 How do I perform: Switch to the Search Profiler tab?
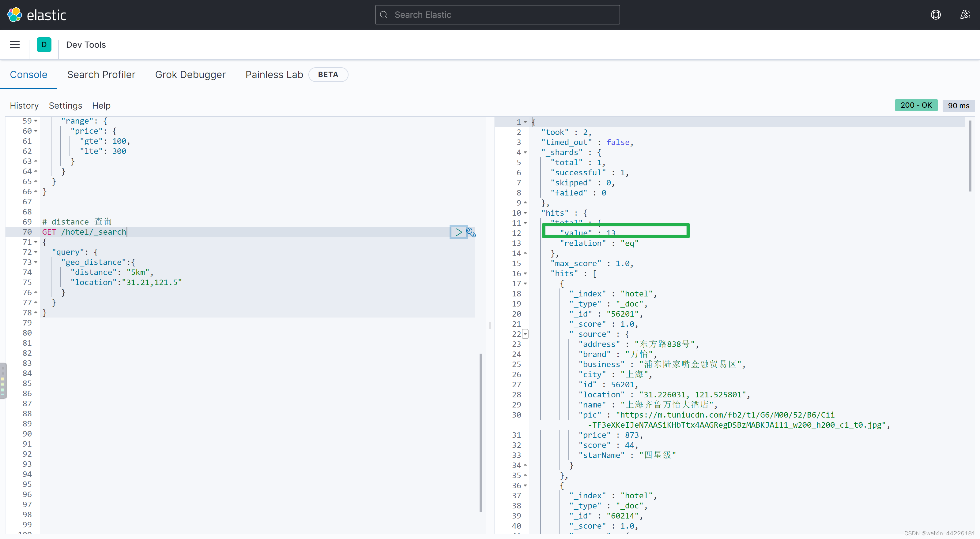(x=101, y=74)
